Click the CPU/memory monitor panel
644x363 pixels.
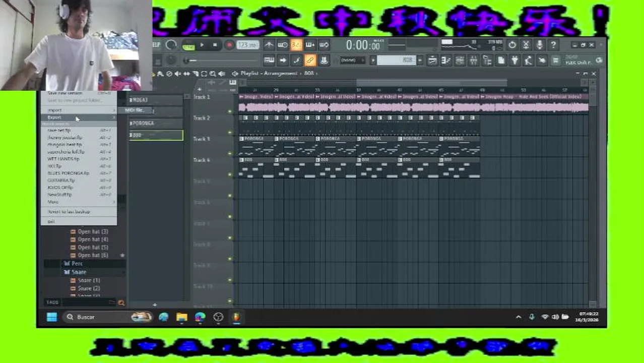point(472,45)
